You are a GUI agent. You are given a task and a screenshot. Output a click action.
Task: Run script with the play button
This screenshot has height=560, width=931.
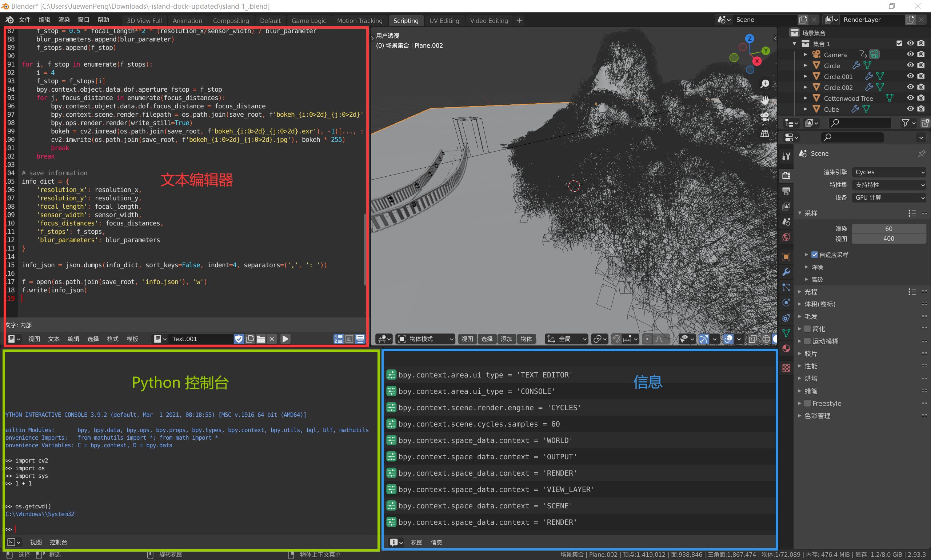[x=286, y=339]
